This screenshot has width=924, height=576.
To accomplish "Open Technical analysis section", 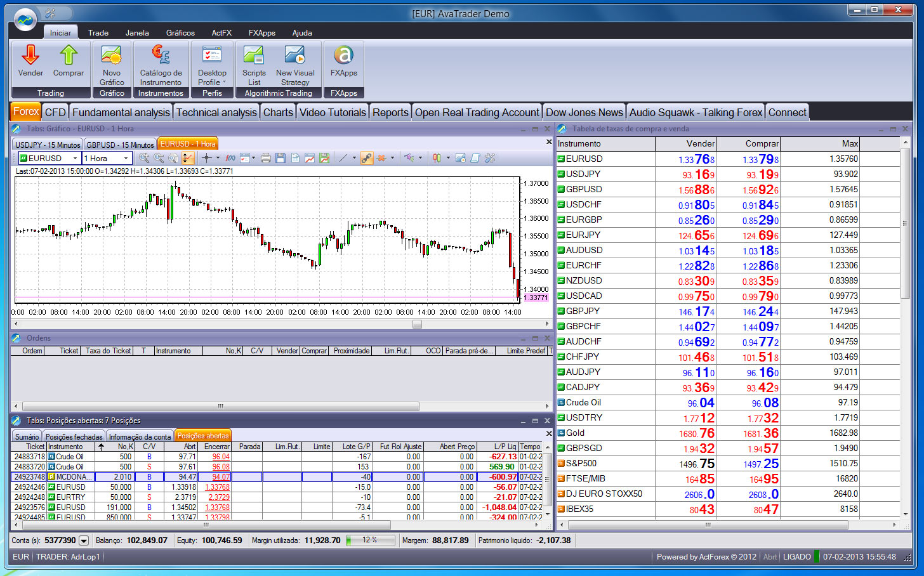I will [216, 112].
